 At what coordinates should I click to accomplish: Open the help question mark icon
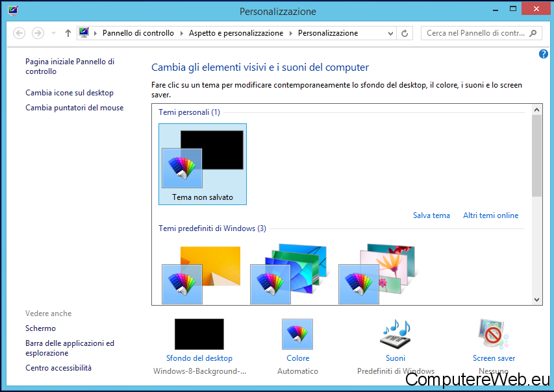point(544,54)
